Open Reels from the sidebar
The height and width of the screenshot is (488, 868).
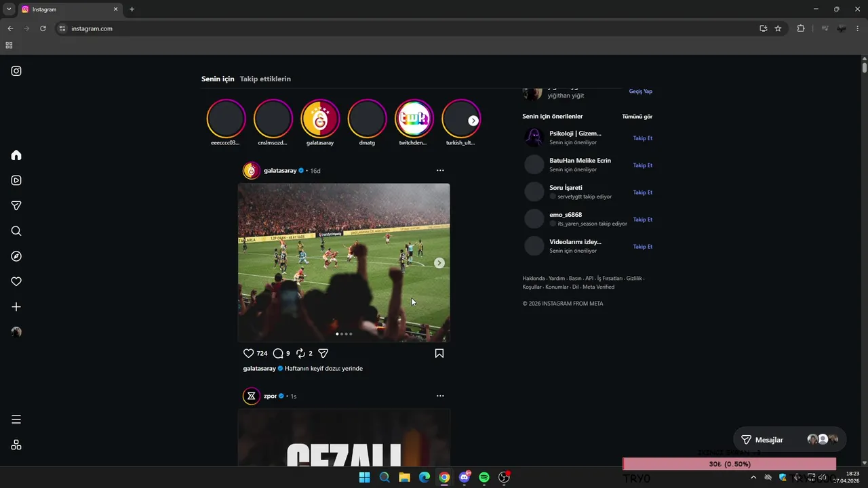pos(16,180)
